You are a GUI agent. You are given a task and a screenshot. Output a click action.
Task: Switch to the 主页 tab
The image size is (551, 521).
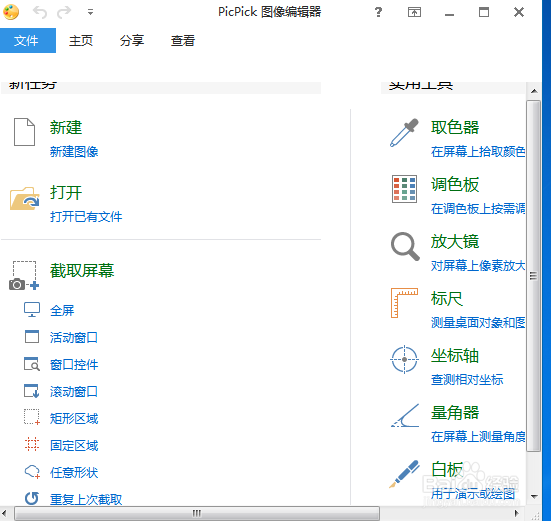(x=81, y=40)
